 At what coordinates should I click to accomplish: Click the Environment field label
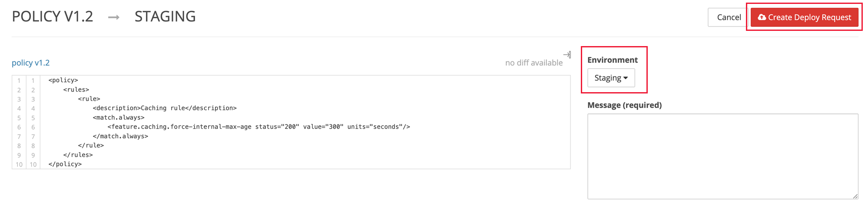point(613,60)
